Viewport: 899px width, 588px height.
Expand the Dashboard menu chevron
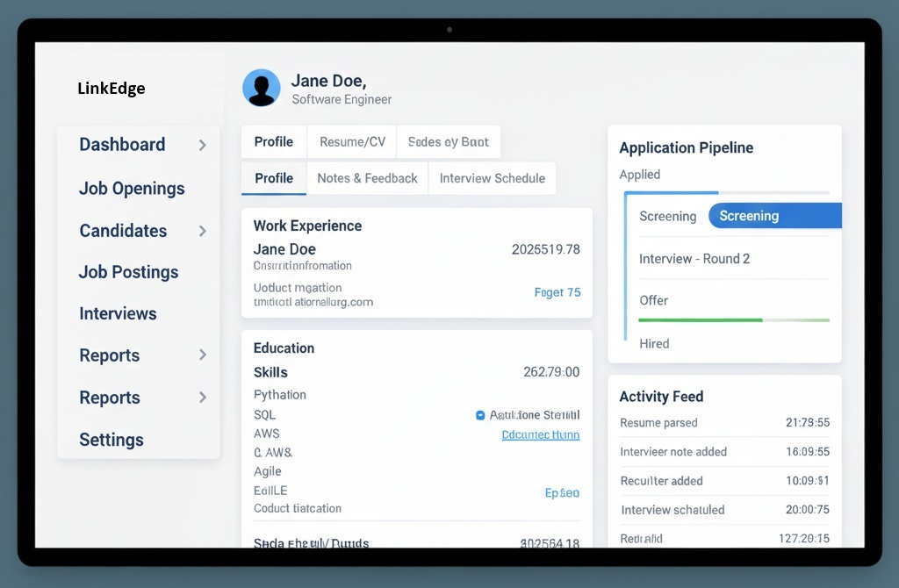click(203, 145)
